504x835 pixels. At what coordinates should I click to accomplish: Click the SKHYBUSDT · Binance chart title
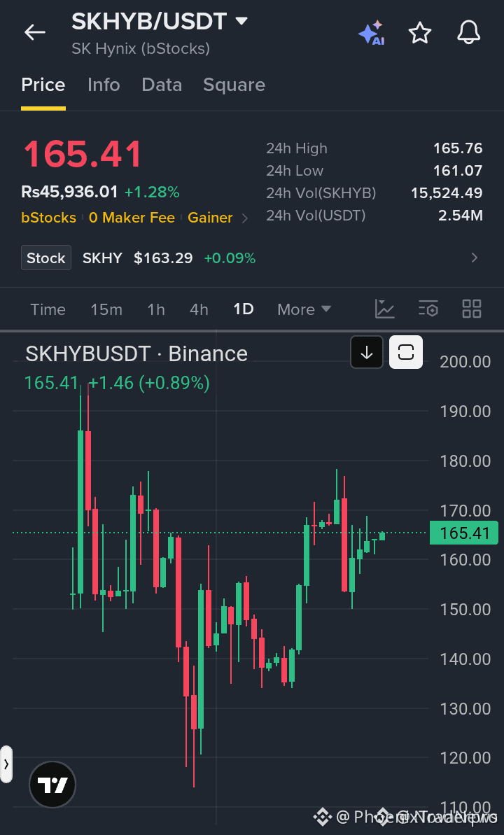[136, 354]
